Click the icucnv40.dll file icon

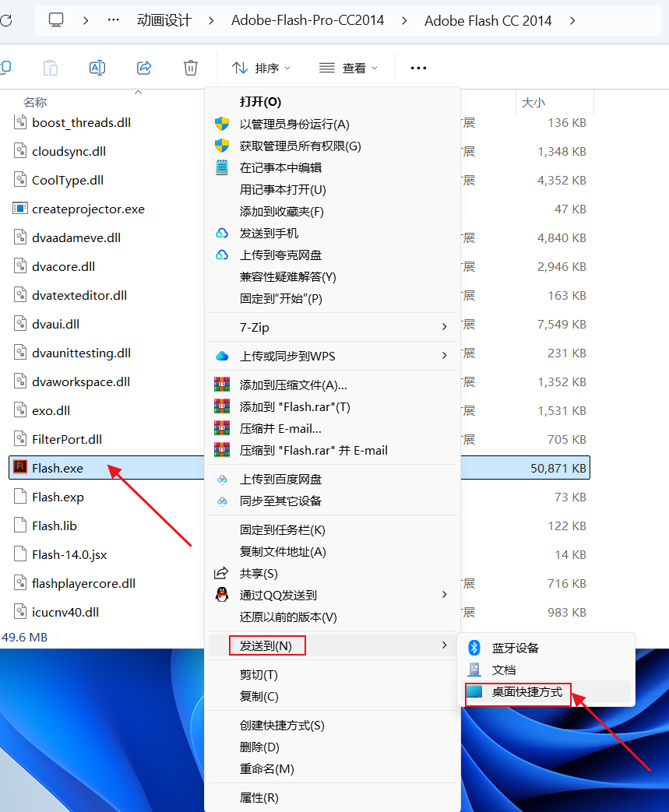pyautogui.click(x=19, y=612)
